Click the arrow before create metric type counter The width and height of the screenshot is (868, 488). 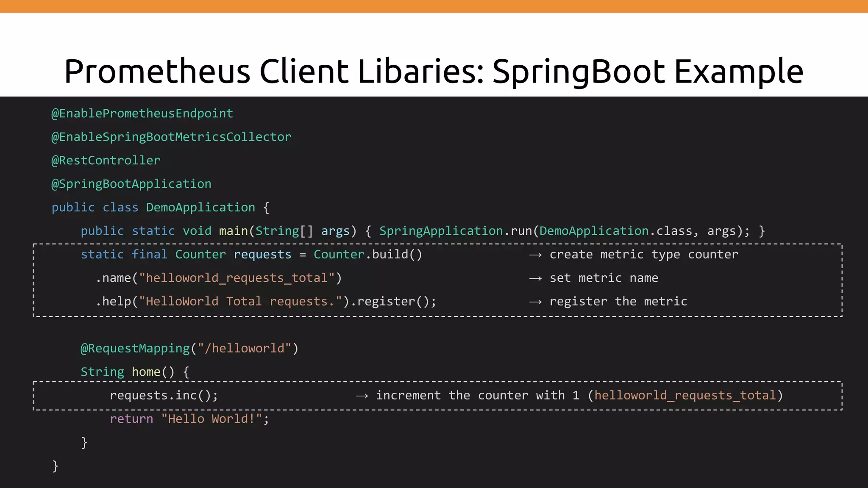[535, 255]
